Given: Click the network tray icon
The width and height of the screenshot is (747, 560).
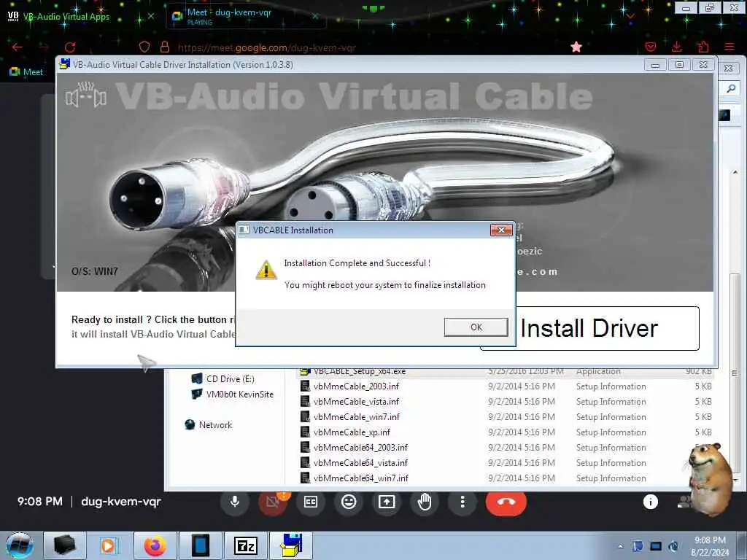Looking at the screenshot, I should [656, 546].
